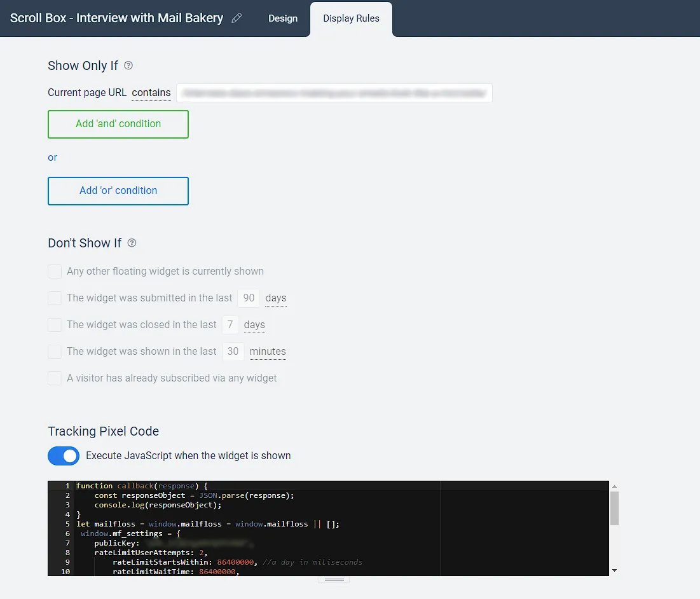Edit the 30 minutes value field
Image resolution: width=700 pixels, height=599 pixels.
coord(233,352)
